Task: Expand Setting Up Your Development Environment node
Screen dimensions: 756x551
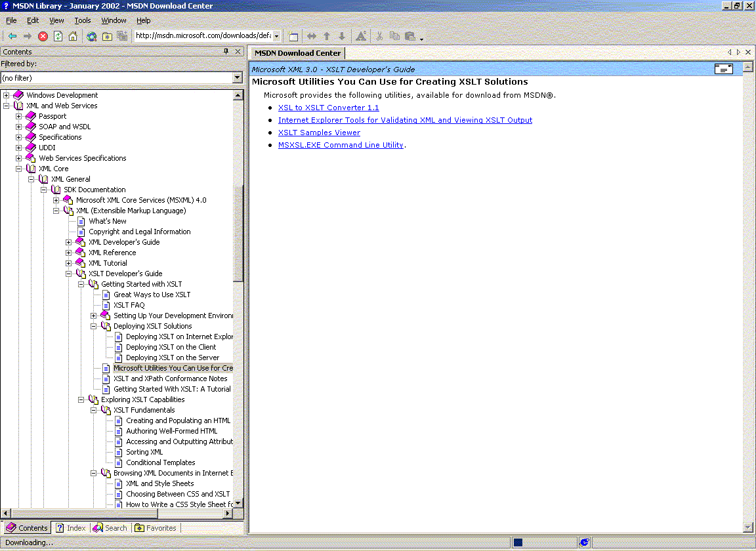Action: (94, 316)
